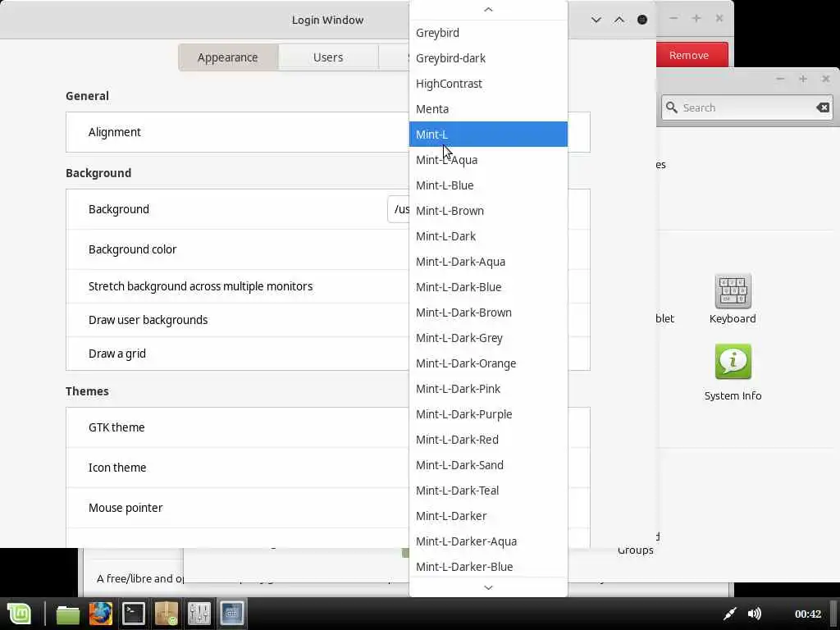840x630 pixels.
Task: Select Mint-L-Dark-Sand theme
Action: [x=488, y=465]
